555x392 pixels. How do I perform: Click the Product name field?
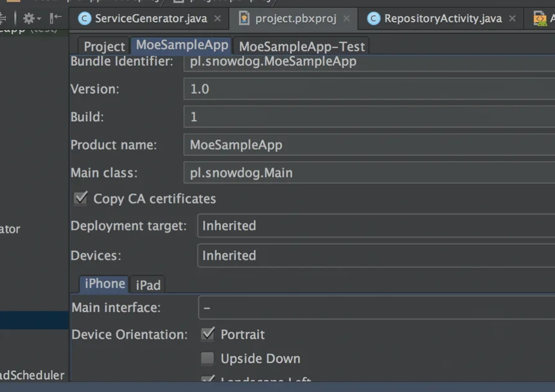[x=369, y=144]
